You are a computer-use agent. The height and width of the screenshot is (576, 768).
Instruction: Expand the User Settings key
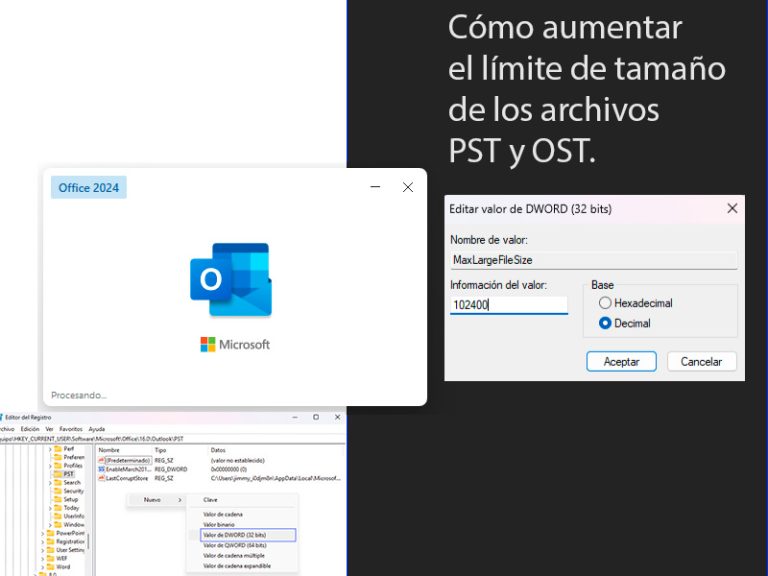click(43, 550)
